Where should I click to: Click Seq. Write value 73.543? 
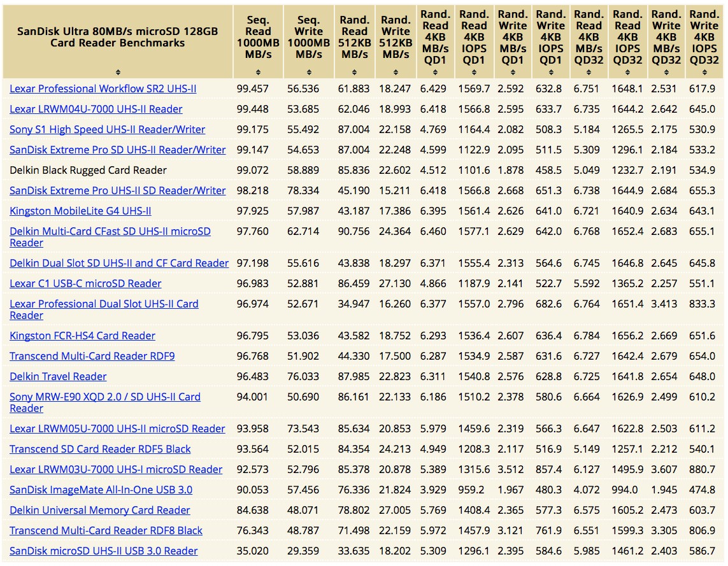tap(303, 428)
